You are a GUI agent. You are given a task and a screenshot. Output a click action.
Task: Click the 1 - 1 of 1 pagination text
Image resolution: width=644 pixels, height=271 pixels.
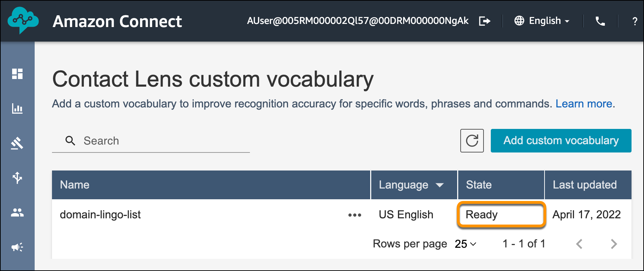point(524,244)
